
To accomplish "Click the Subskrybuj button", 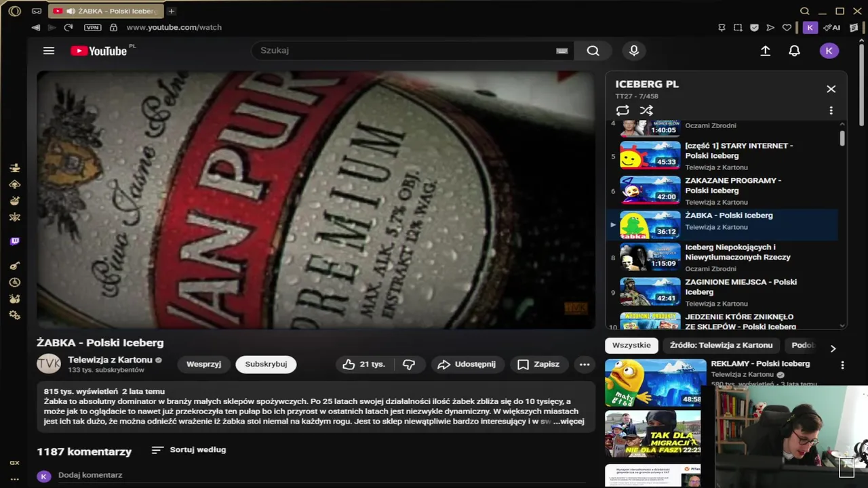I will (x=266, y=365).
